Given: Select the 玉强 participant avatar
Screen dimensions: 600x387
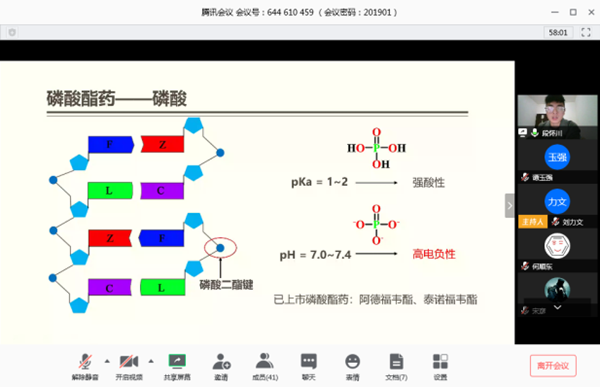Looking at the screenshot, I should click(x=557, y=157).
